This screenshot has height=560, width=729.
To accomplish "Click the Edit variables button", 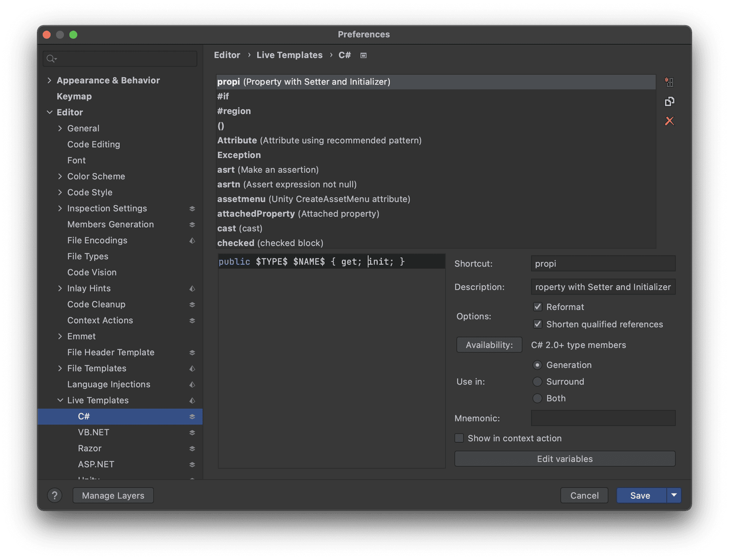I will 565,459.
